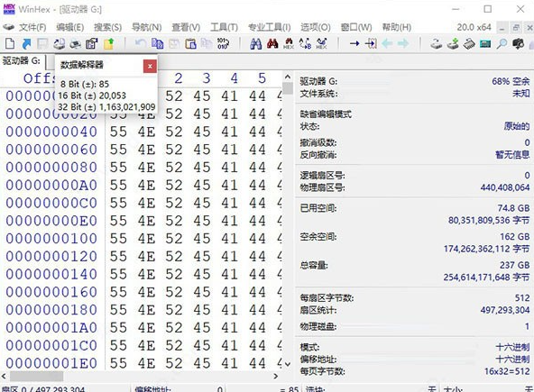Click offset 0000000100 row label
534x392 pixels.
coord(51,239)
